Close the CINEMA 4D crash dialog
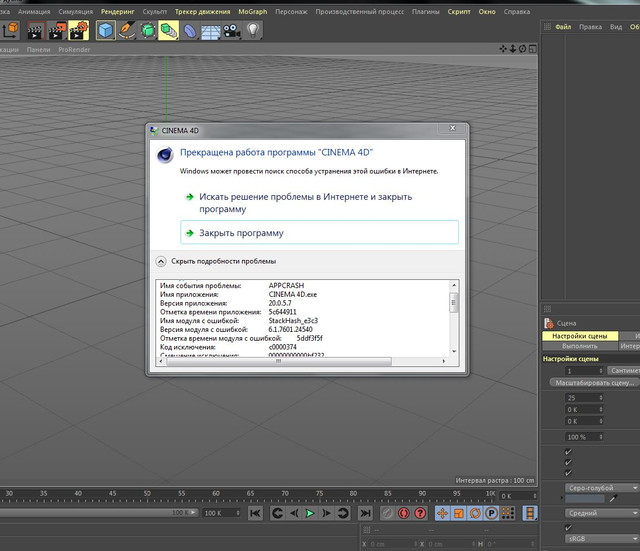 click(x=453, y=128)
